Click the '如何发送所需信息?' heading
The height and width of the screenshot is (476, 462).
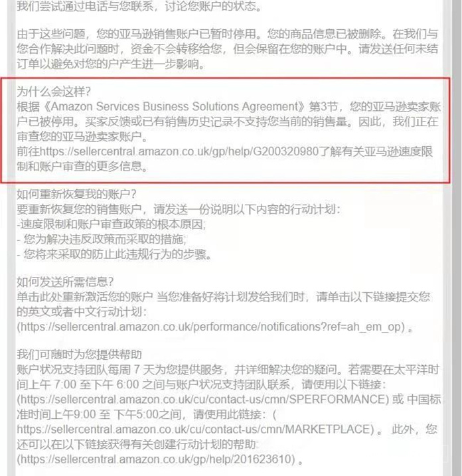click(x=65, y=282)
